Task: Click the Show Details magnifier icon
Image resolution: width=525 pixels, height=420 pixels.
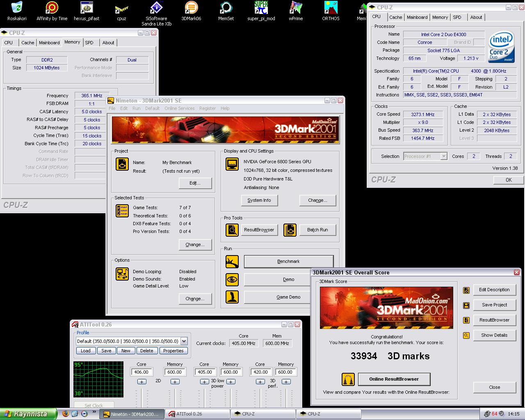Action: (466, 336)
